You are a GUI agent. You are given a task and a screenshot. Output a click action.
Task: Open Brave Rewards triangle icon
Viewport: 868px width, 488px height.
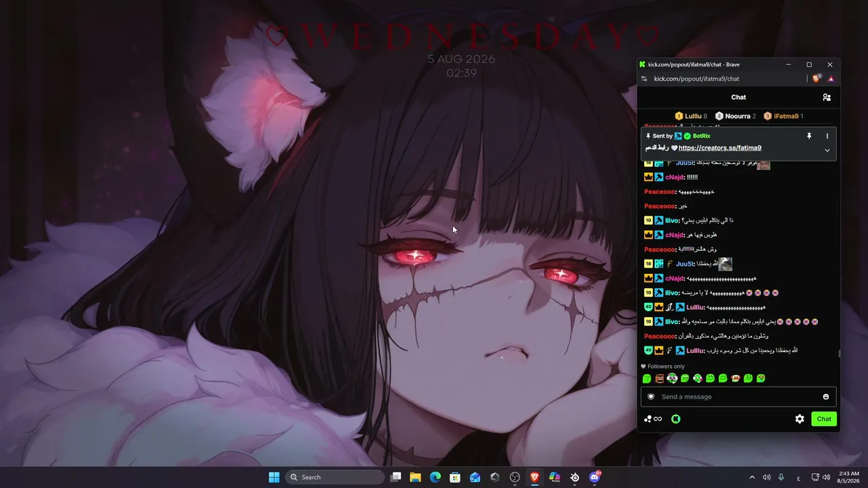(x=831, y=79)
